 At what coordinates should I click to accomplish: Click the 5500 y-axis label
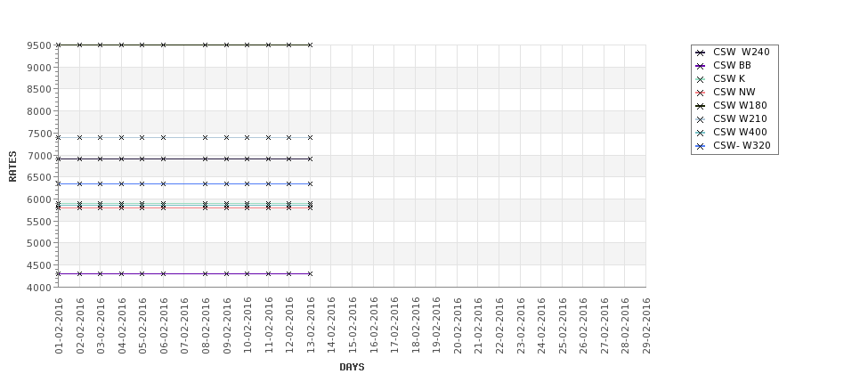coord(39,222)
